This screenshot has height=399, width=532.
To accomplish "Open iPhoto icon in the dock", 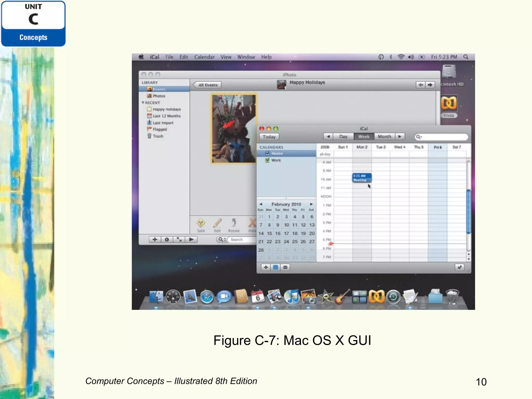I will 308,297.
